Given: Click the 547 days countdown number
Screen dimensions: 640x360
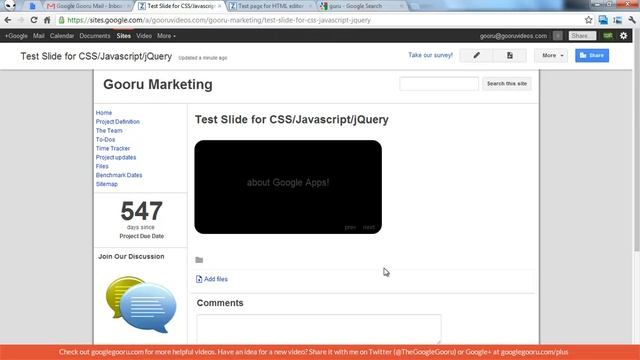Looking at the screenshot, I should coord(141,211).
